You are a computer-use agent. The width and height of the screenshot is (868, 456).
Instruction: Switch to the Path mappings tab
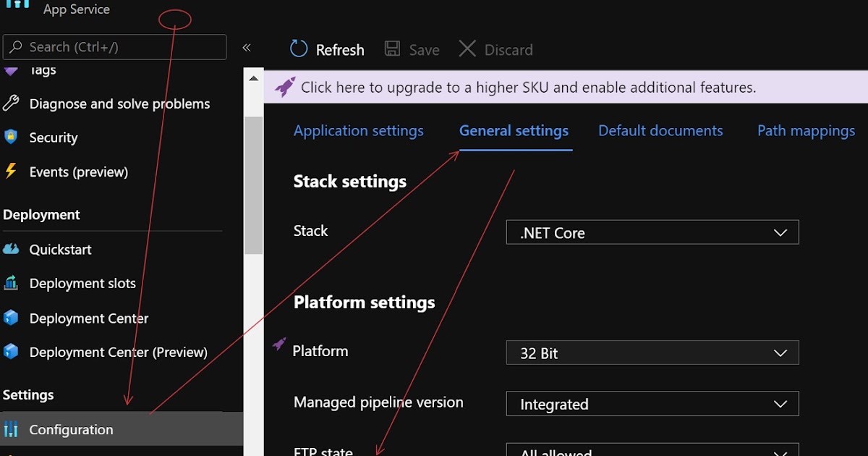pyautogui.click(x=806, y=130)
